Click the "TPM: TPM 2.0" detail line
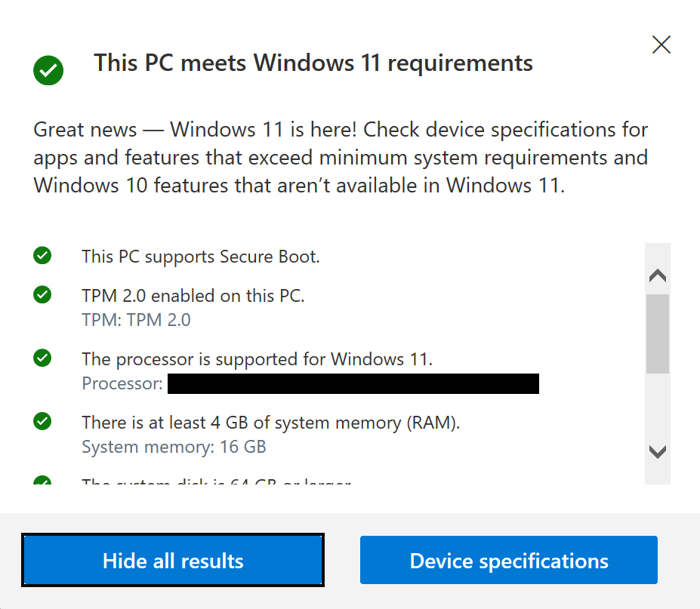 136,320
